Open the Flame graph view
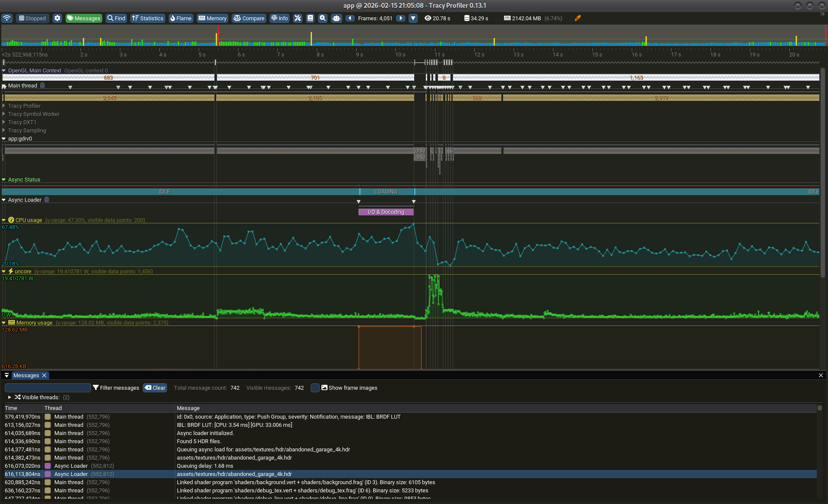The width and height of the screenshot is (828, 504). (x=180, y=18)
